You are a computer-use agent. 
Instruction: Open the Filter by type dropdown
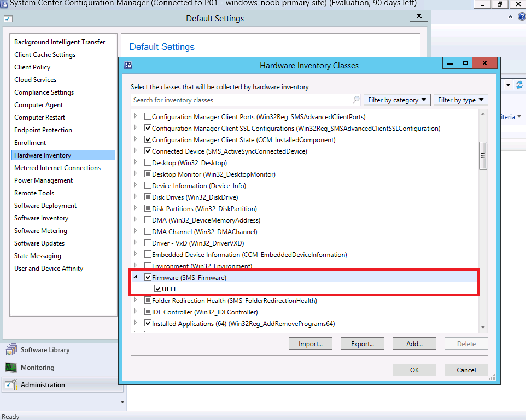tap(460, 100)
